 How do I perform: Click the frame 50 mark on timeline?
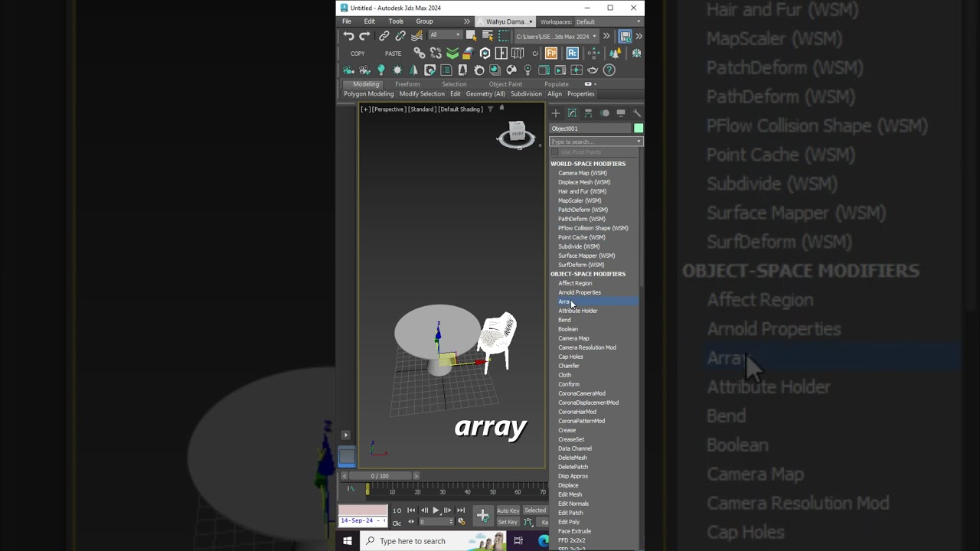click(x=492, y=491)
